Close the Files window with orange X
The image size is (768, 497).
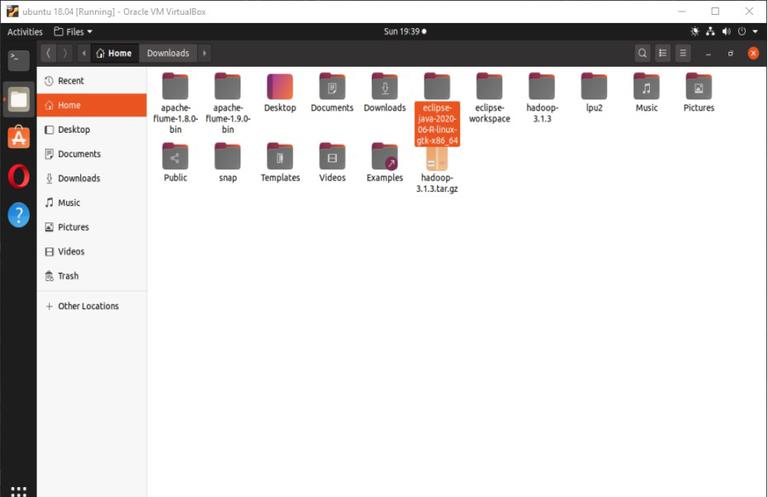pyautogui.click(x=753, y=53)
